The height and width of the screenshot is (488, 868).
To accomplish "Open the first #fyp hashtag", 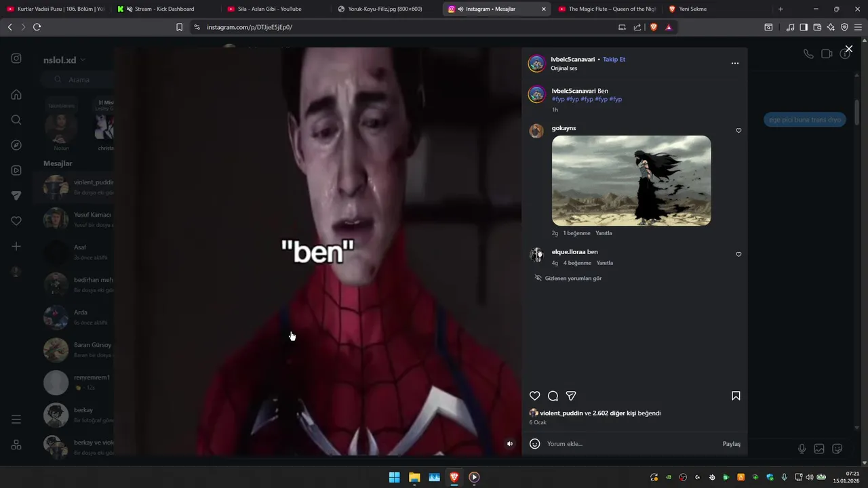I will [558, 99].
